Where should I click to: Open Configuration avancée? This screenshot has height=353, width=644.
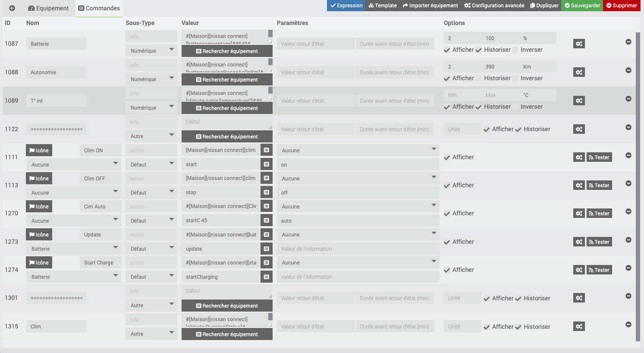pos(494,6)
